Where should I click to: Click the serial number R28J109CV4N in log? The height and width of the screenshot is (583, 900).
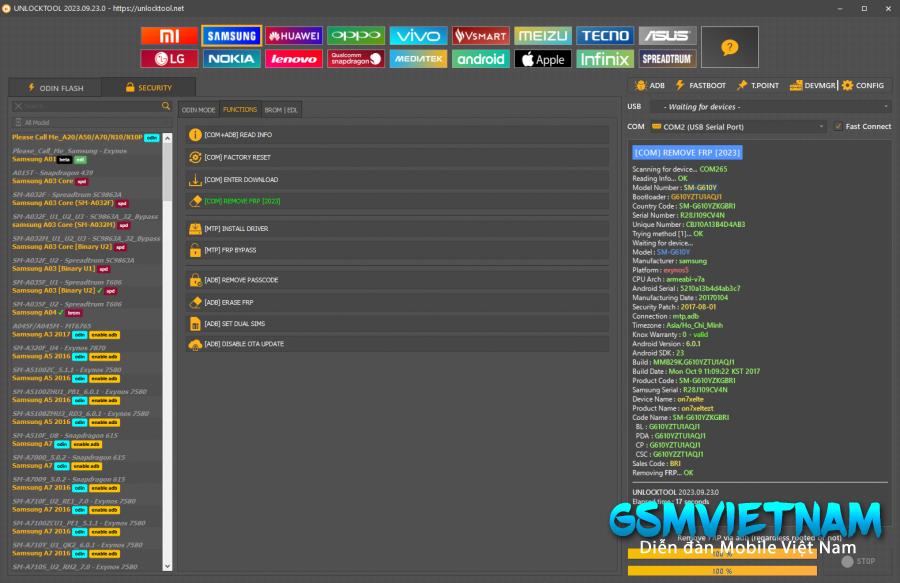tap(704, 216)
